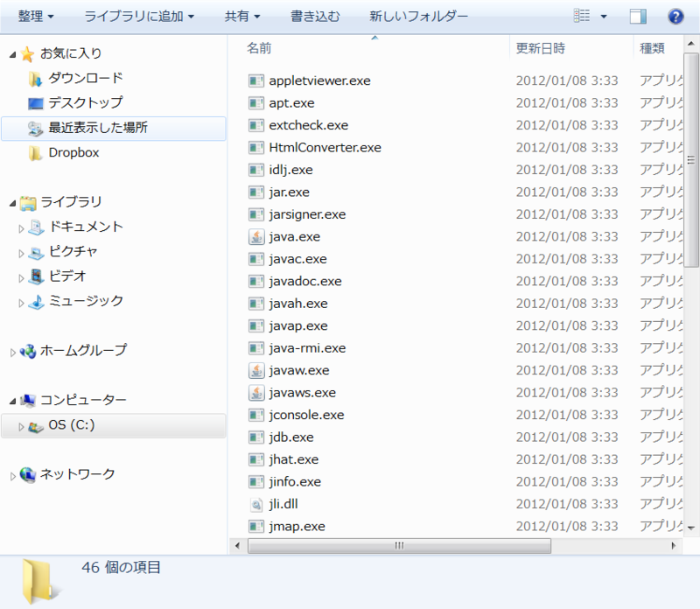Sort by the 名前 column header

pyautogui.click(x=259, y=48)
